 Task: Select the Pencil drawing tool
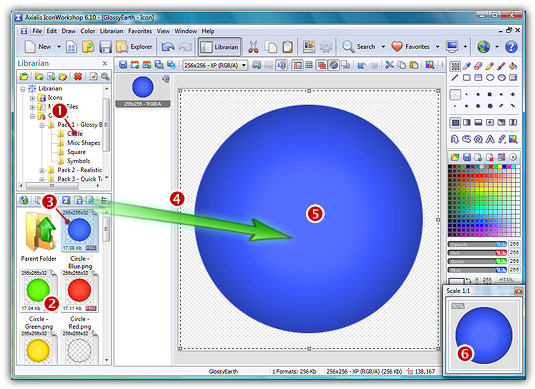tap(490, 66)
